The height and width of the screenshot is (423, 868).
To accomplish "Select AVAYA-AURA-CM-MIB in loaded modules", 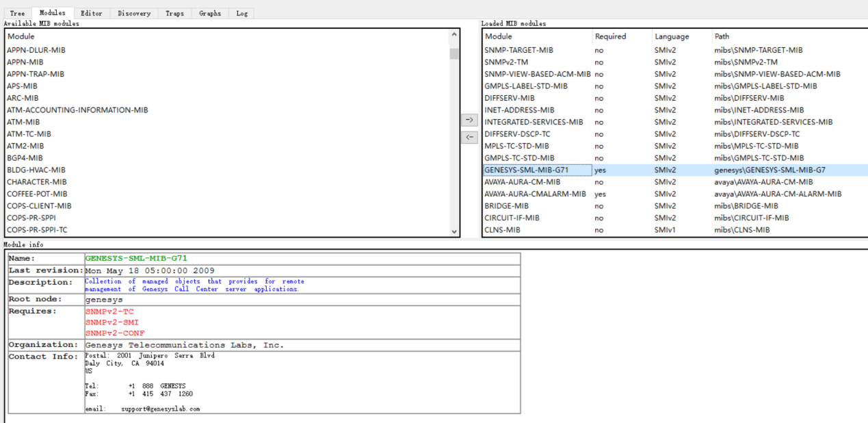I will [522, 182].
